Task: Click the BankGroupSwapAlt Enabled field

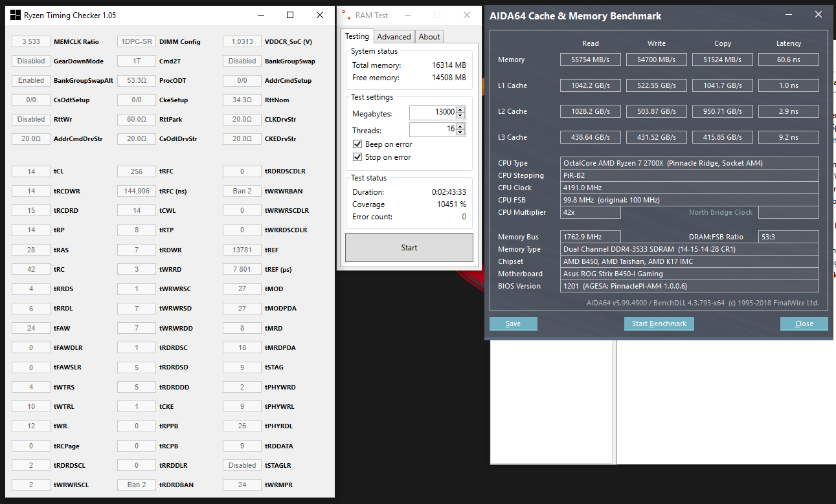Action: (31, 80)
